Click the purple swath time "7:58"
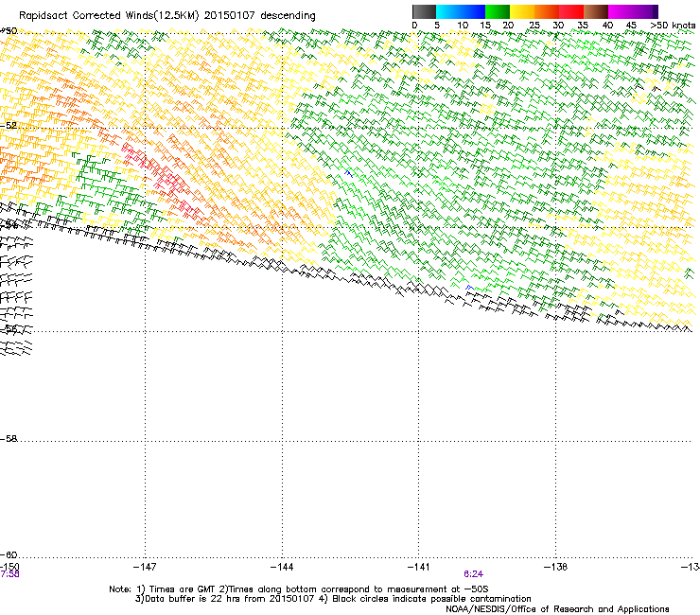The width and height of the screenshot is (700, 615). (x=9, y=574)
